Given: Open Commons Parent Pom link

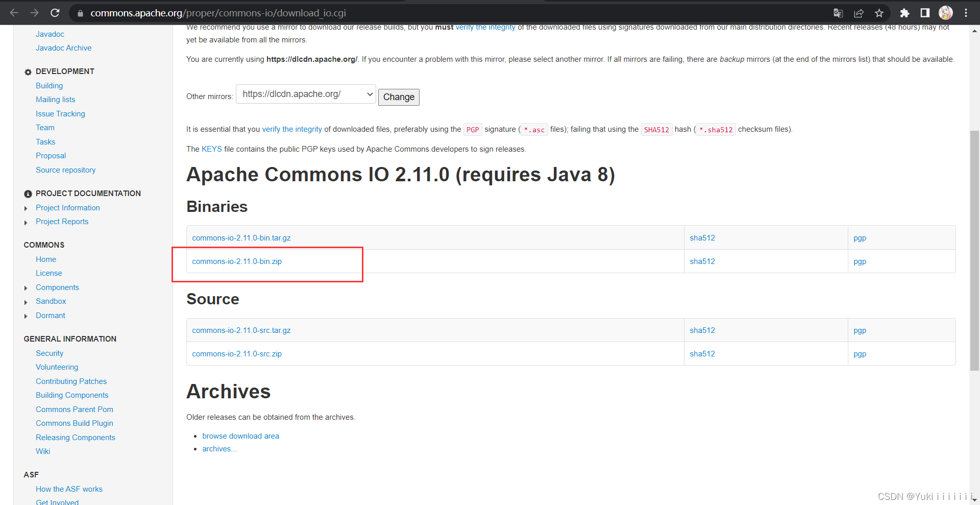Looking at the screenshot, I should [75, 410].
